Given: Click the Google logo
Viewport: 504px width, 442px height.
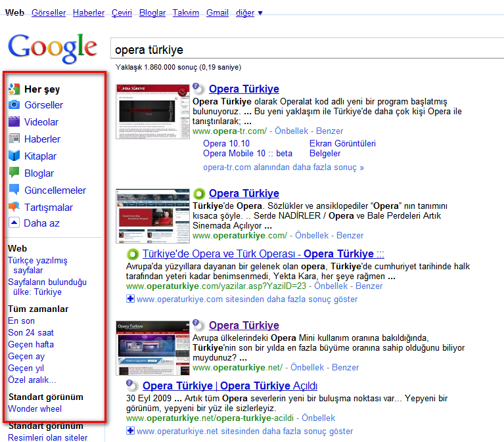Looking at the screenshot, I should (53, 48).
